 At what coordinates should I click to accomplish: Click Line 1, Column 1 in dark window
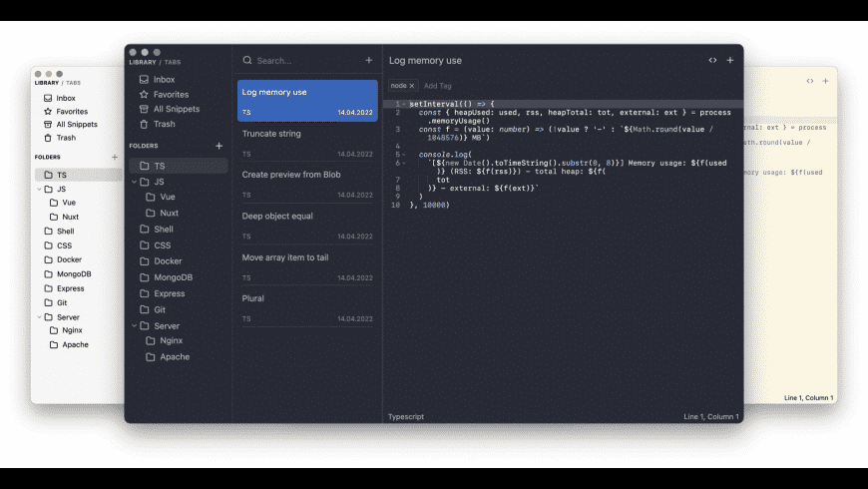pos(710,416)
